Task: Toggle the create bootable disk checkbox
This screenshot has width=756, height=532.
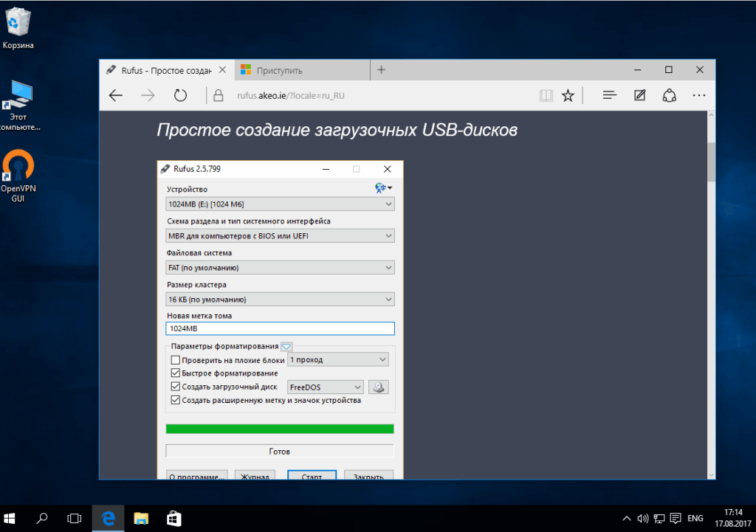Action: click(x=176, y=387)
